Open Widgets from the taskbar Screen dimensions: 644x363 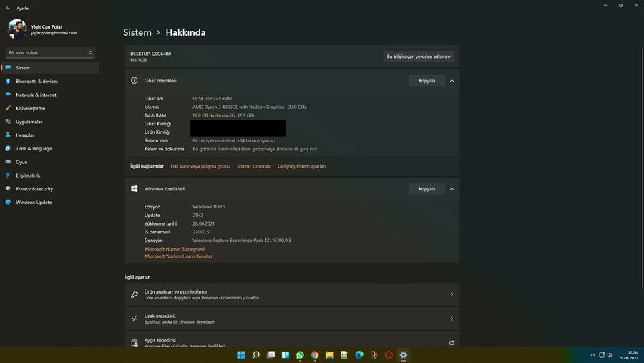[x=286, y=355]
